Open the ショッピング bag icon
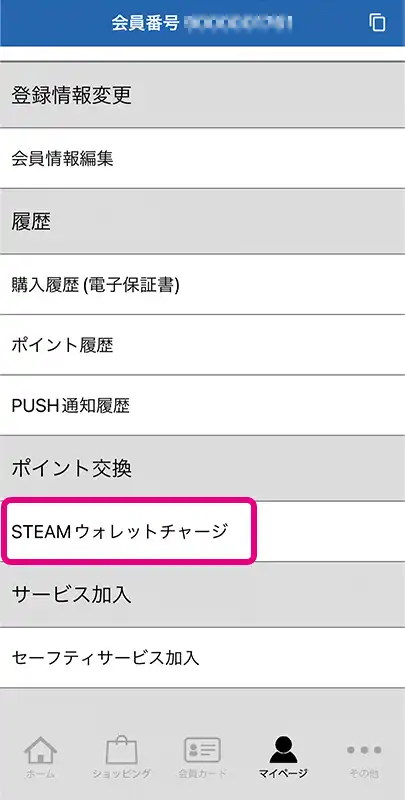This screenshot has width=405, height=800. [121, 749]
